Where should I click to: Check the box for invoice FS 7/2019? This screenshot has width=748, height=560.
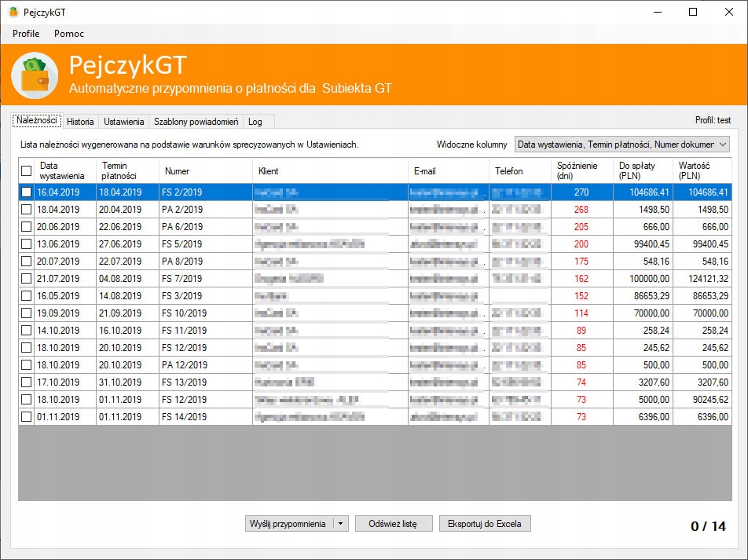tap(26, 279)
